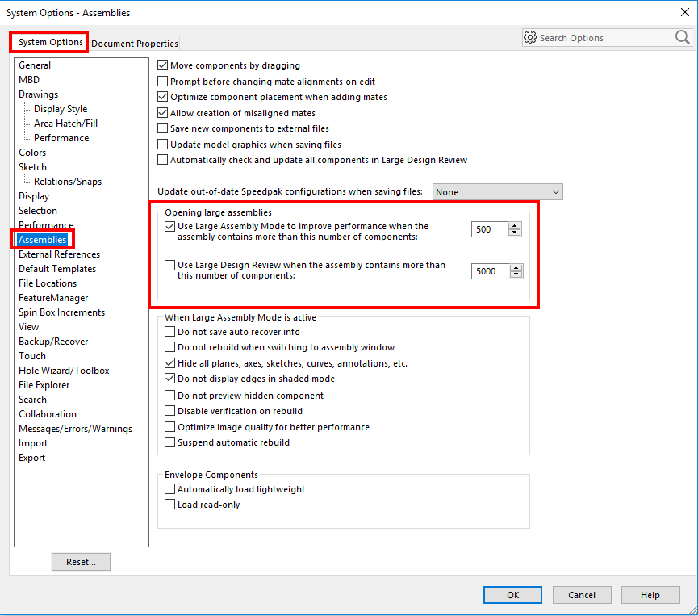Click the Search Options input field
698x616 pixels.
pos(605,38)
